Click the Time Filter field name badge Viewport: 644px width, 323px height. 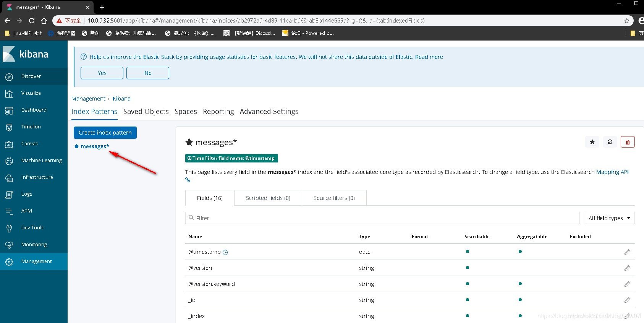[x=231, y=158]
